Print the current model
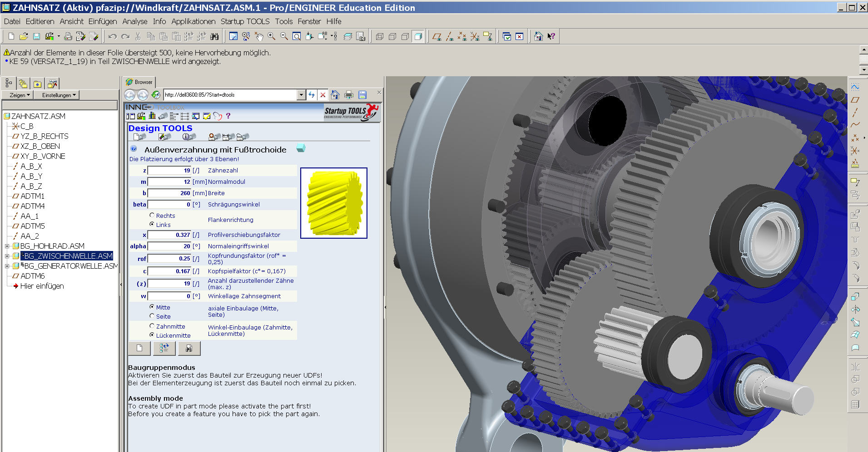The height and width of the screenshot is (452, 868). pyautogui.click(x=68, y=36)
